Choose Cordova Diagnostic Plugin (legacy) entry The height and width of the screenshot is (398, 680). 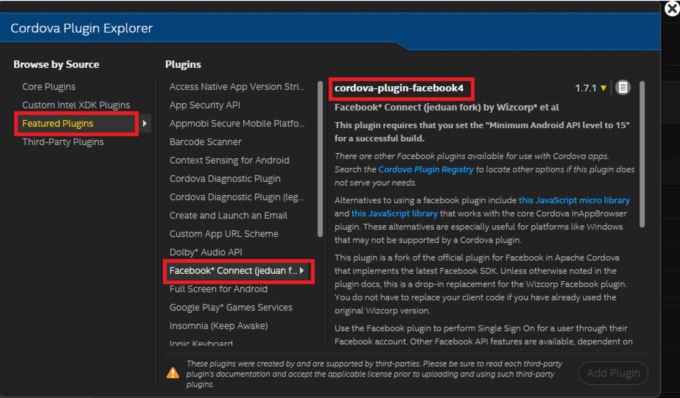(237, 197)
